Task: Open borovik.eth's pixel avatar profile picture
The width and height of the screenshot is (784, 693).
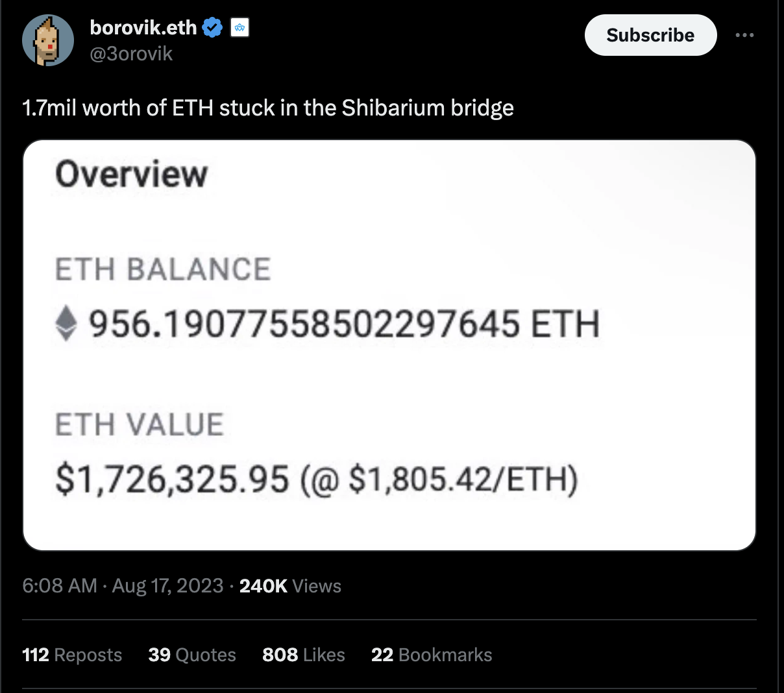Action: [48, 40]
